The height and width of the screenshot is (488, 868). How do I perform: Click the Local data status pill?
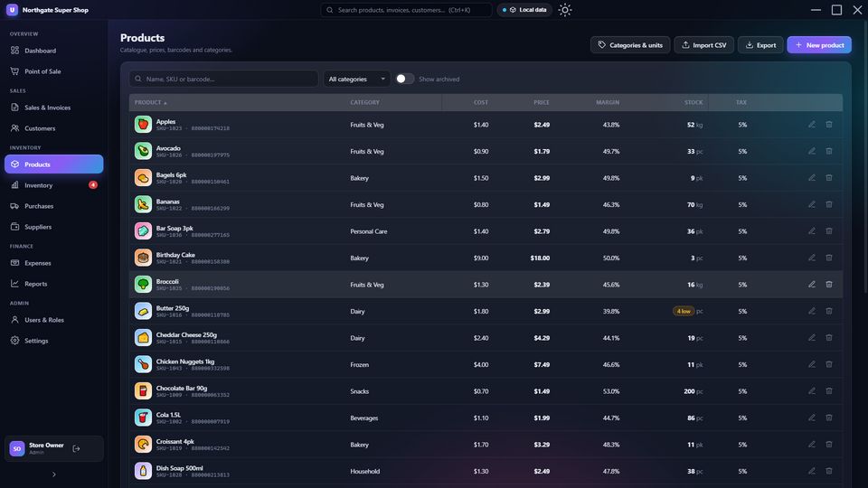tap(524, 10)
